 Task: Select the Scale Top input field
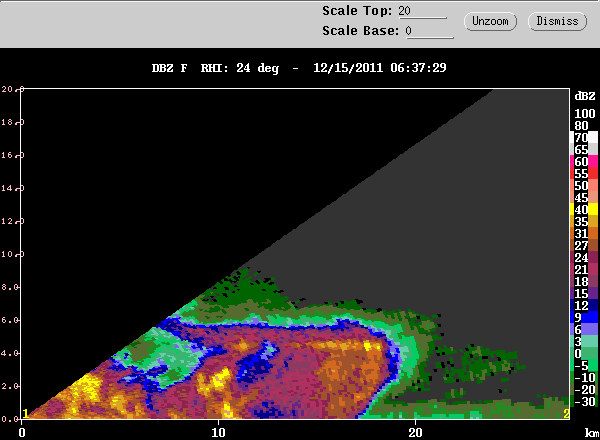422,11
